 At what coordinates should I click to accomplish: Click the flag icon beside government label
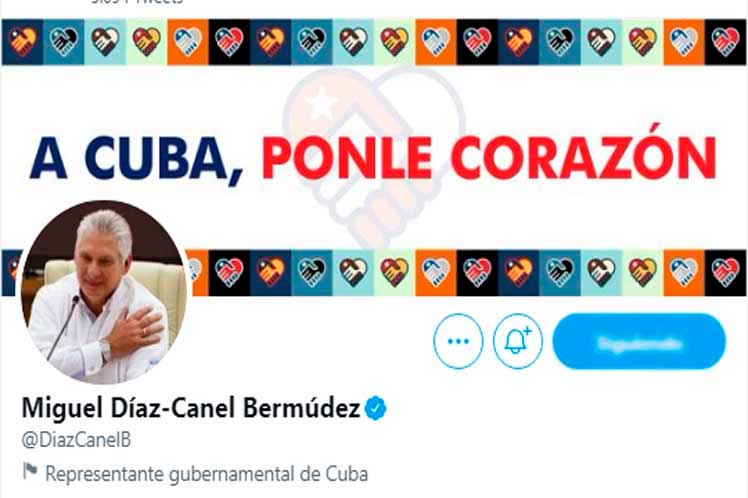tap(30, 472)
